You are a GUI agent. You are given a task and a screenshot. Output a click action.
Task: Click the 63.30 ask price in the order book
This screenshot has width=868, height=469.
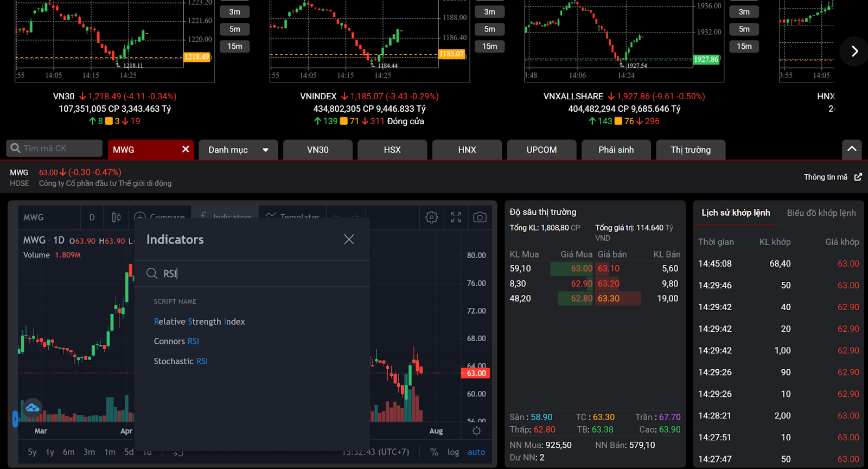pos(609,298)
